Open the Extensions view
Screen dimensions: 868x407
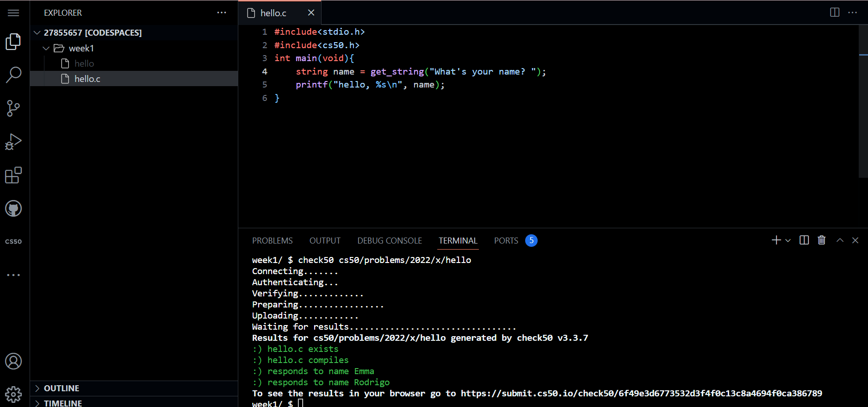pos(13,175)
